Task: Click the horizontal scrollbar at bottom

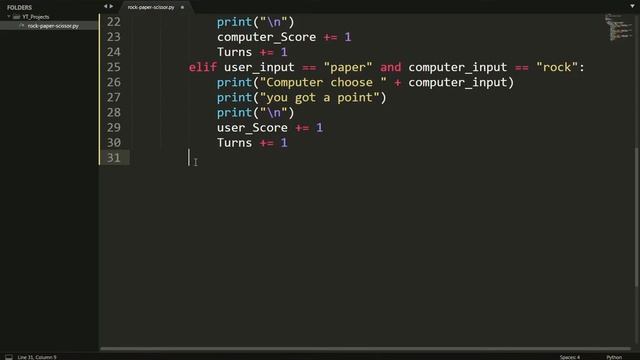Action: coord(365,349)
